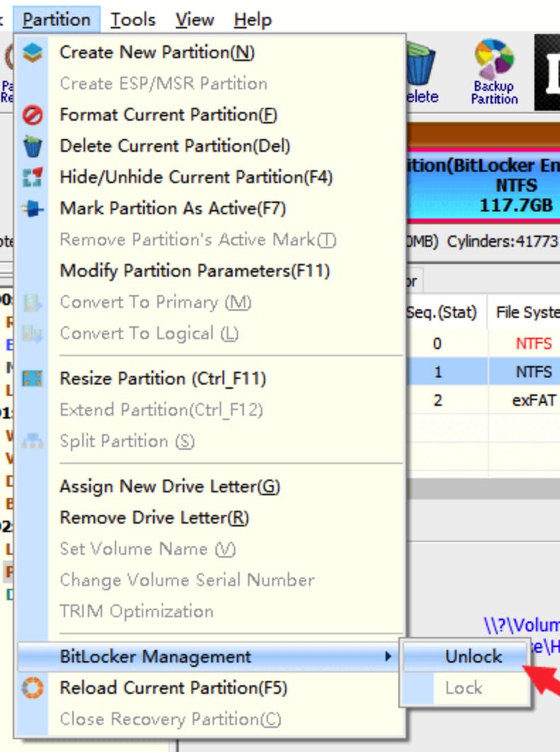The width and height of the screenshot is (560, 752).
Task: Click Close Recovery Partition(C) entry
Action: [x=171, y=719]
